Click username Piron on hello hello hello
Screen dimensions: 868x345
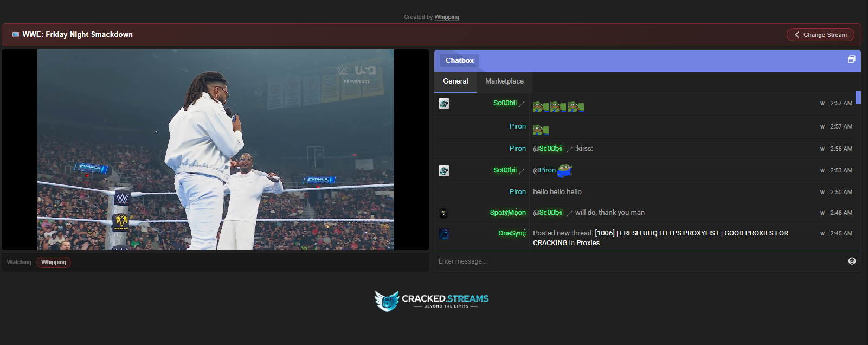[518, 192]
